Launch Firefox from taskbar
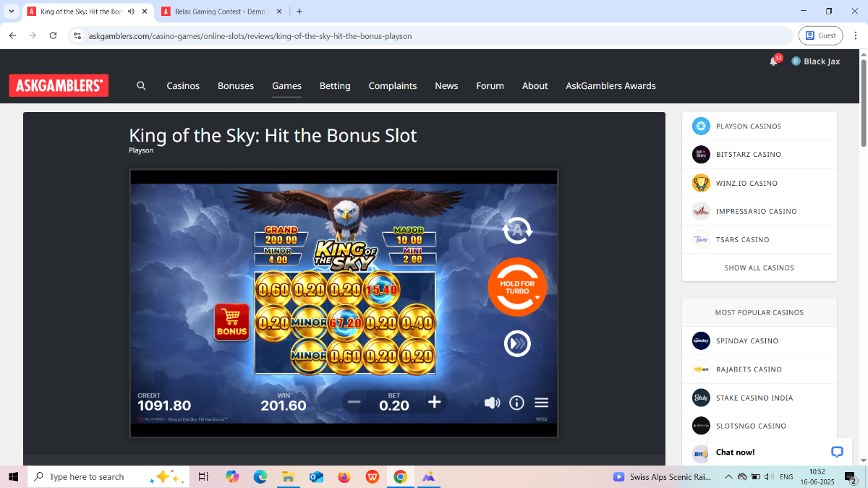This screenshot has height=488, width=868. [344, 476]
